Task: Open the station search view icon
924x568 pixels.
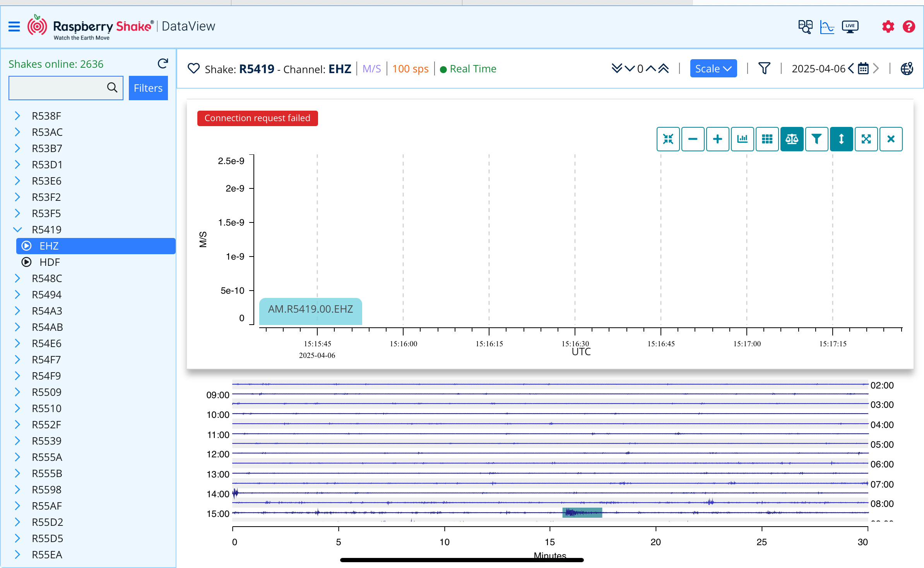Action: pos(806,27)
